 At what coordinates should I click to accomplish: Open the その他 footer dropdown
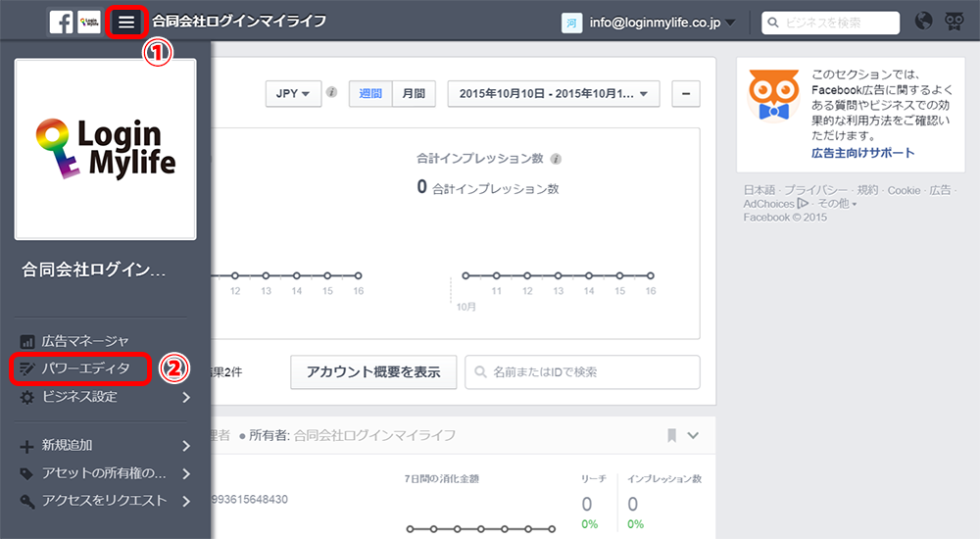coord(837,204)
